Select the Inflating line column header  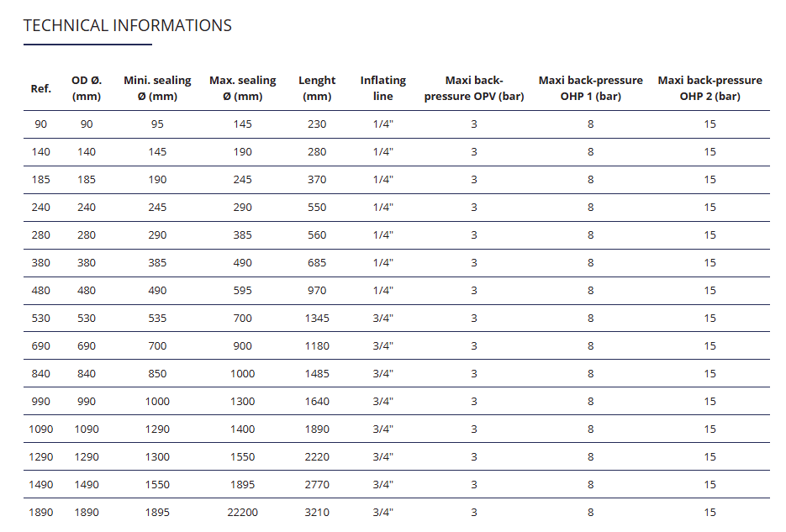coord(383,88)
